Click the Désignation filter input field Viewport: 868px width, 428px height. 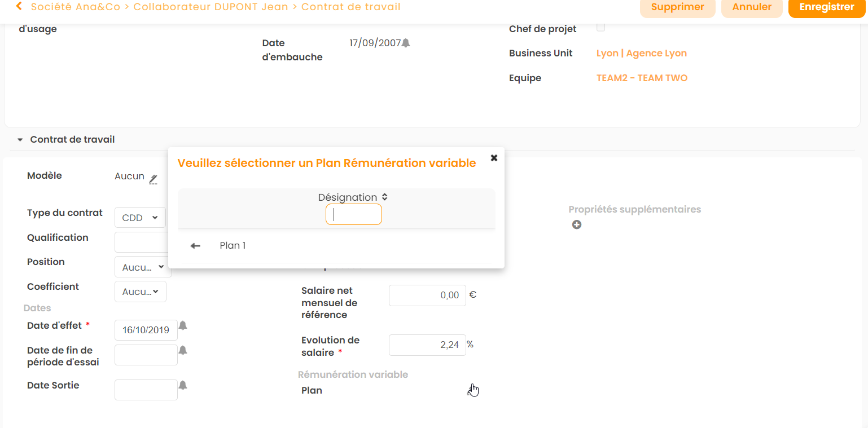click(x=354, y=214)
